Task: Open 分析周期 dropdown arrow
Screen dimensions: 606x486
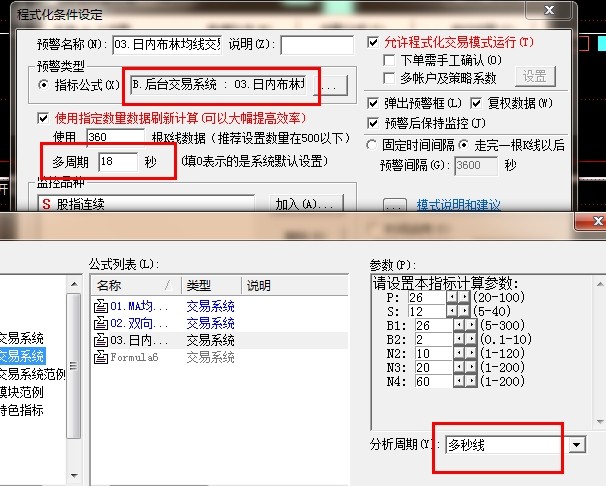Action: click(x=577, y=445)
